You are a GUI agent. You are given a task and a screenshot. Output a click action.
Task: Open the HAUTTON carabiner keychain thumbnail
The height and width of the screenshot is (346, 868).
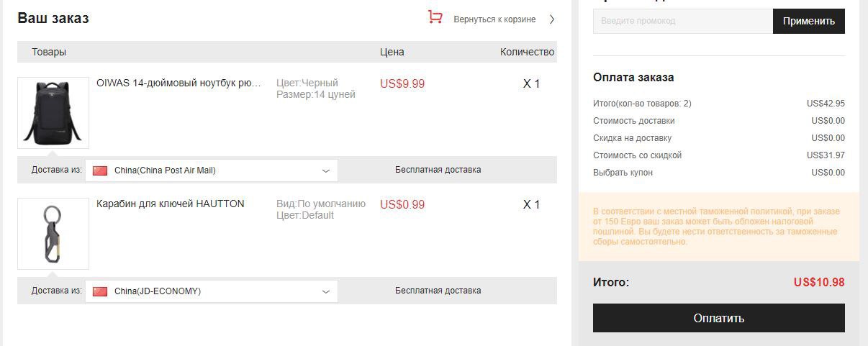[53, 234]
